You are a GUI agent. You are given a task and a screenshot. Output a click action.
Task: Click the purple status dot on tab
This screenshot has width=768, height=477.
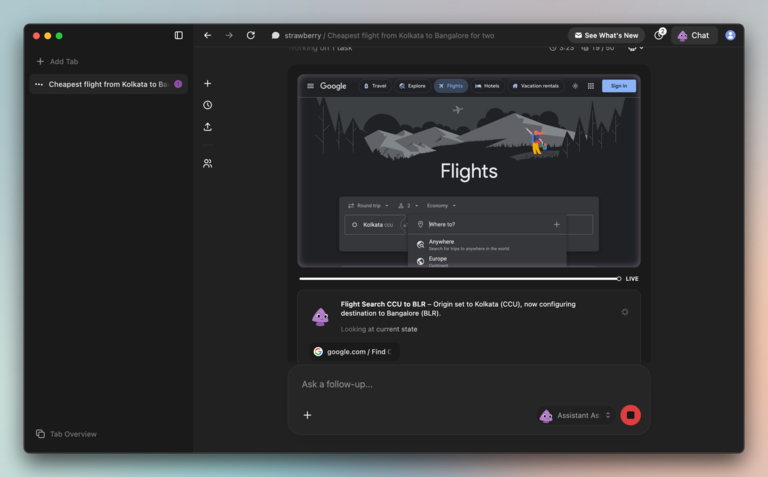(x=178, y=84)
